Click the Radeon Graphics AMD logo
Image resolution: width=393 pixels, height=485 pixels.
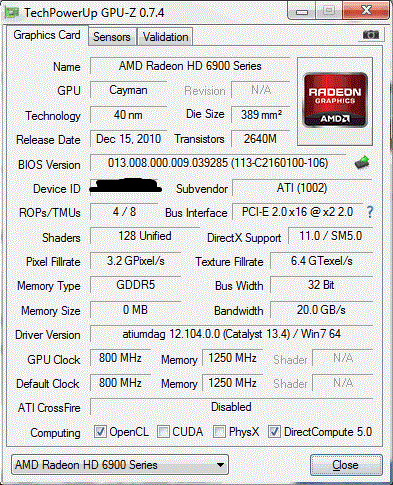click(335, 100)
